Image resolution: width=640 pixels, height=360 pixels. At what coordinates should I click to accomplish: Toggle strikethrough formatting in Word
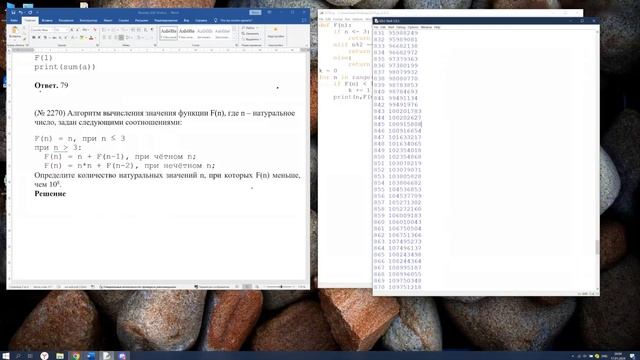pyautogui.click(x=54, y=38)
